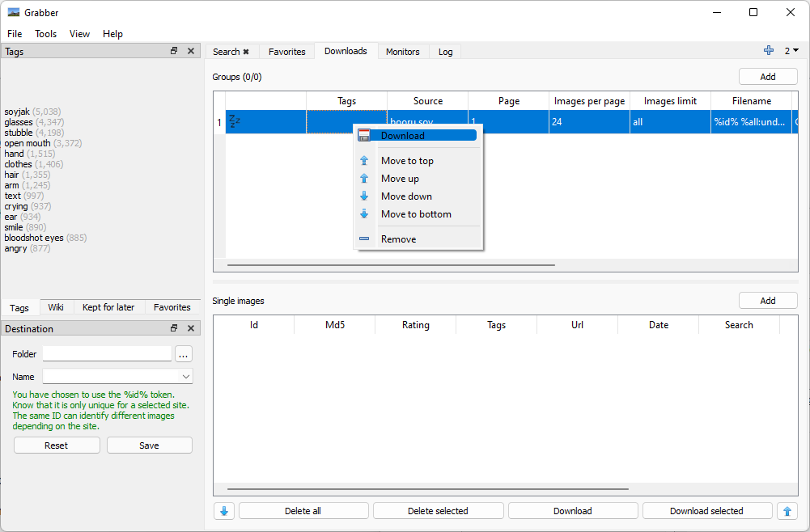Screen dimensions: 810x532
Task: Browse for folder with the ellipsis button
Action: tap(184, 354)
